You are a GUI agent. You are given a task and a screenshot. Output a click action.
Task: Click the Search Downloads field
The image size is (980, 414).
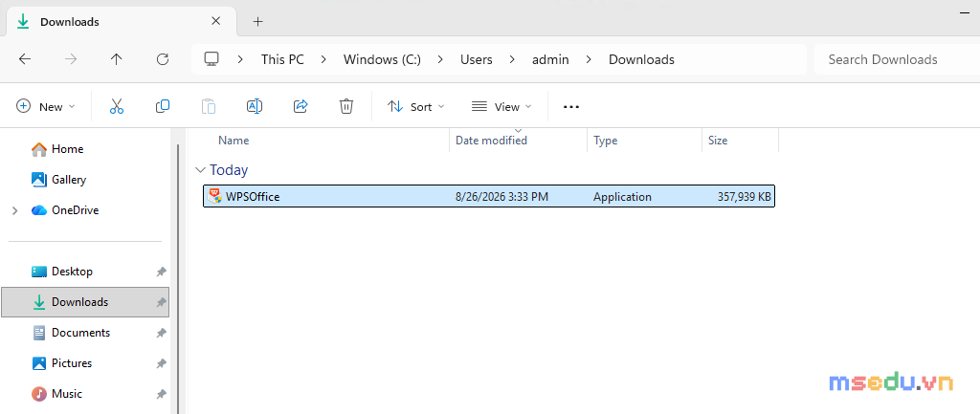click(898, 59)
